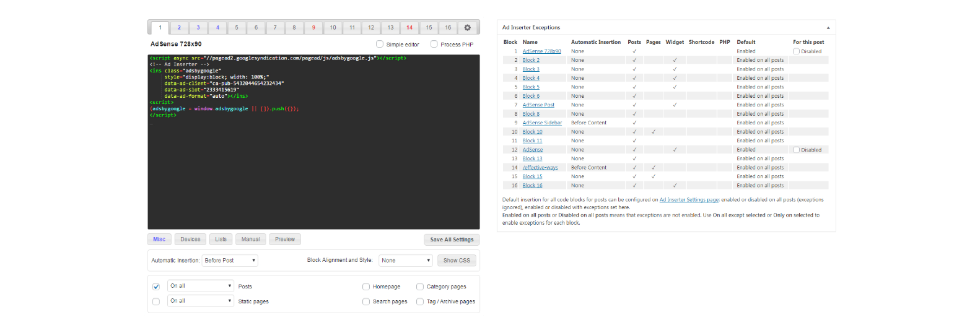Open the Block 3 link

pos(531,69)
